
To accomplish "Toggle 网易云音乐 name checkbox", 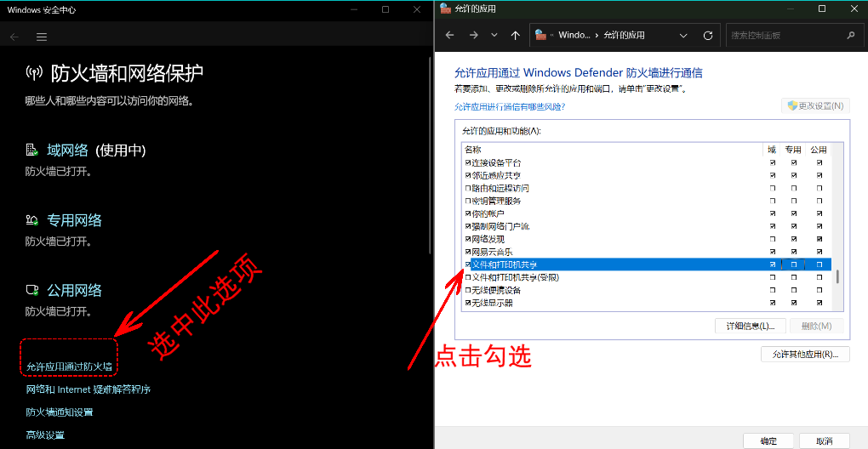I will point(468,252).
